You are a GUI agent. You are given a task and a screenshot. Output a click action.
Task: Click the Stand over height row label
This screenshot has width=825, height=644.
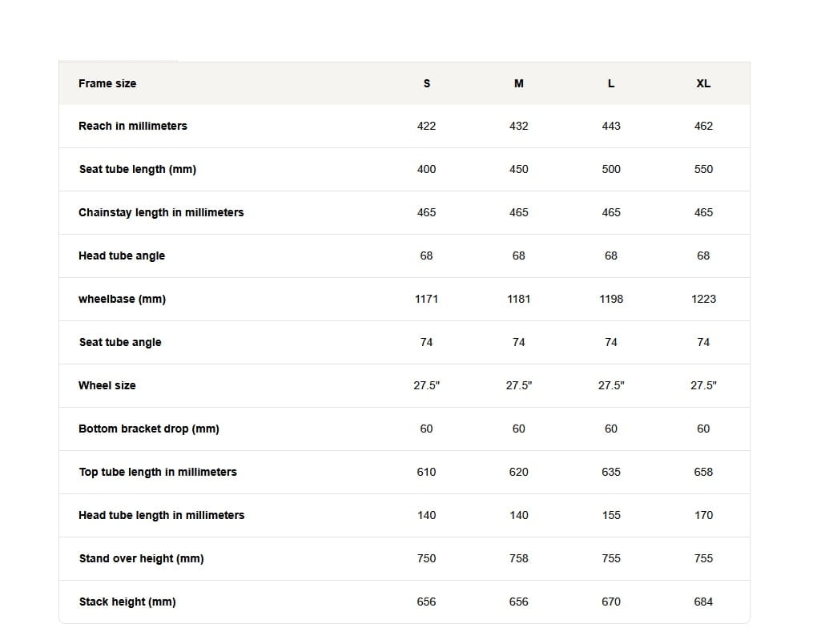[142, 558]
